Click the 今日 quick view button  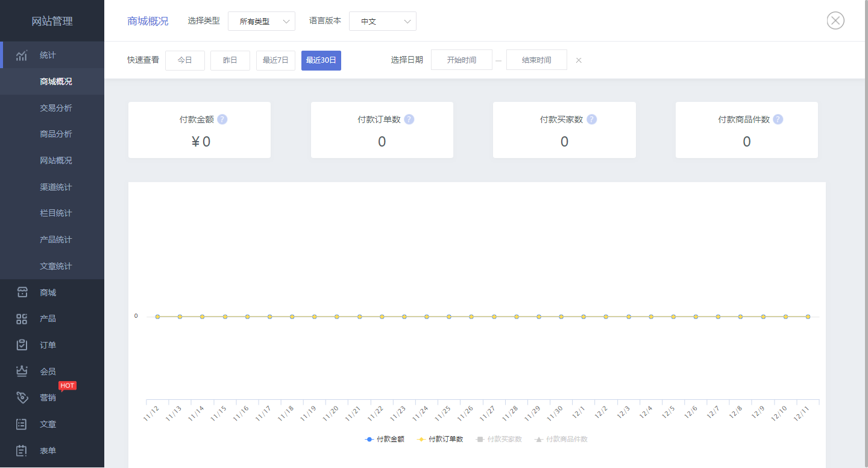click(x=185, y=60)
